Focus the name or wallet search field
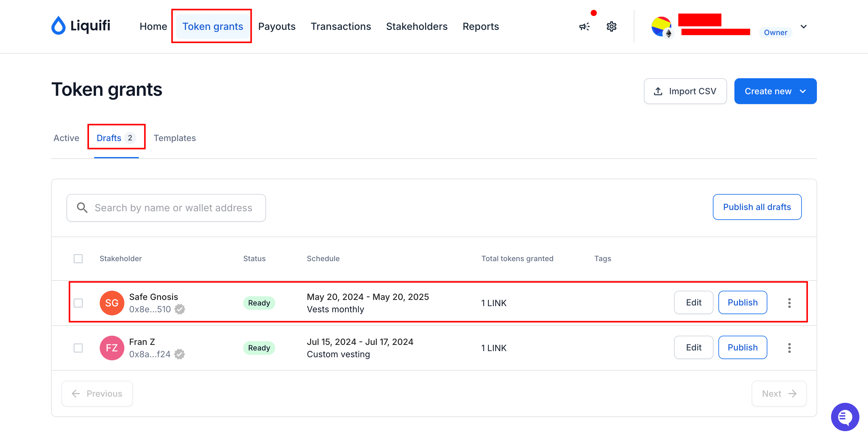Image resolution: width=868 pixels, height=441 pixels. tap(166, 208)
